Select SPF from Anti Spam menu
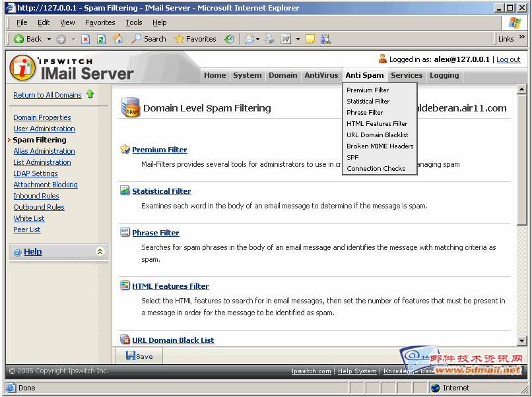532x397 pixels. pos(352,157)
